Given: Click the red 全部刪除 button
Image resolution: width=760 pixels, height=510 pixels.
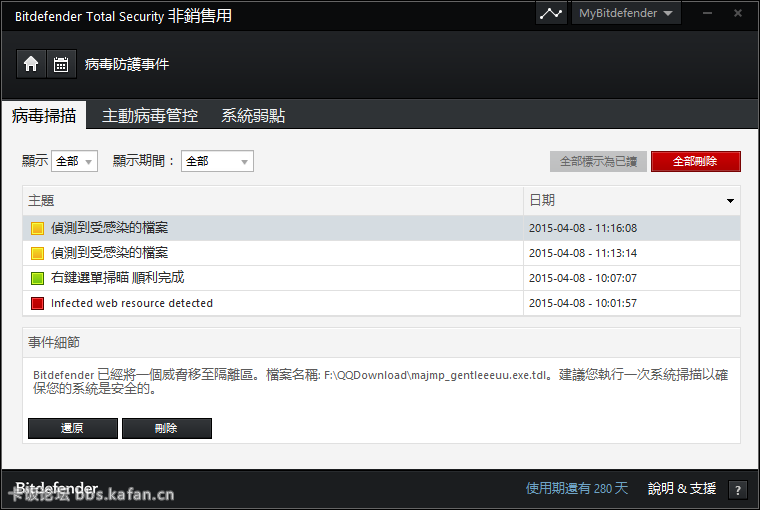Looking at the screenshot, I should (x=696, y=161).
